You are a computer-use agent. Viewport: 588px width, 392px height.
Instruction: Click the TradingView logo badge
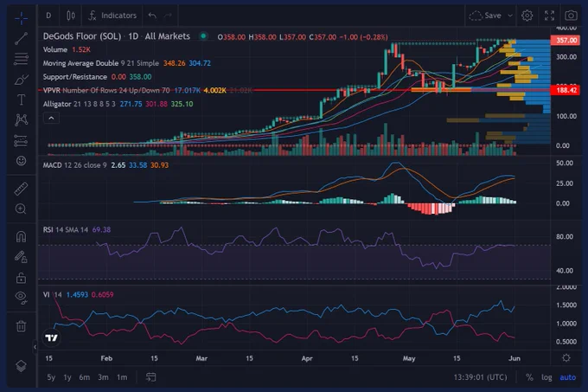[x=51, y=337]
